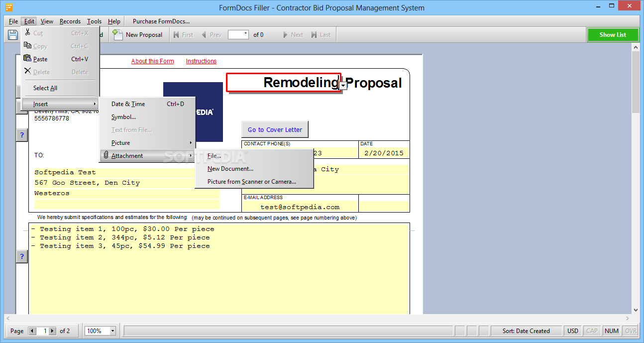The width and height of the screenshot is (644, 343).
Task: Click the Paste clipboard icon in Edit menu
Action: pos(28,59)
